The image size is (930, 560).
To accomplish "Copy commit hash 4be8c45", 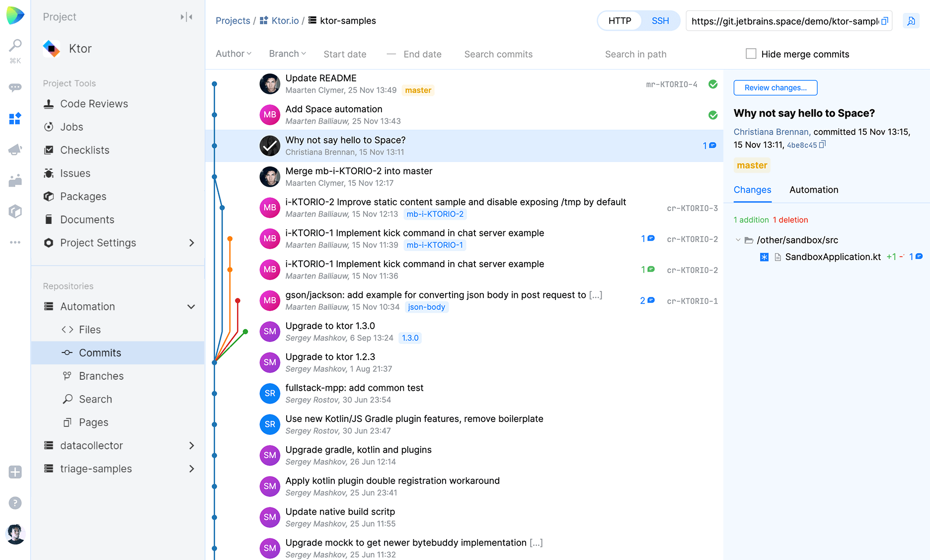I will tap(823, 144).
